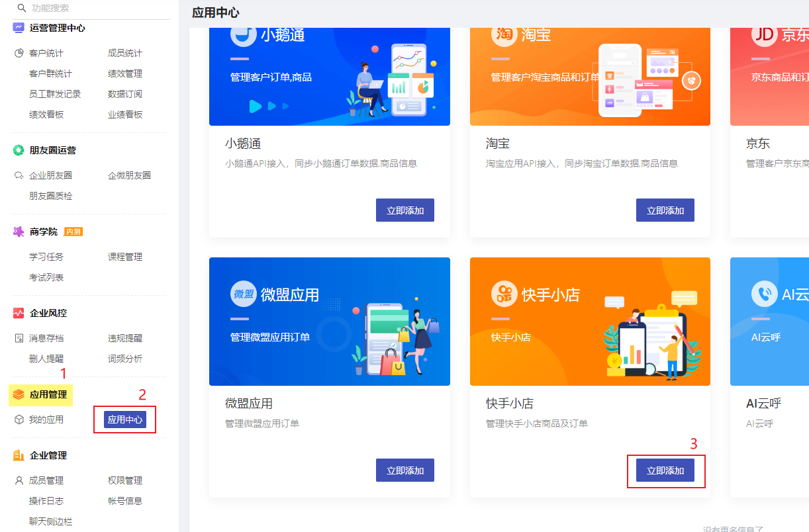
Task: Go to 客户群统计
Action: click(x=50, y=73)
